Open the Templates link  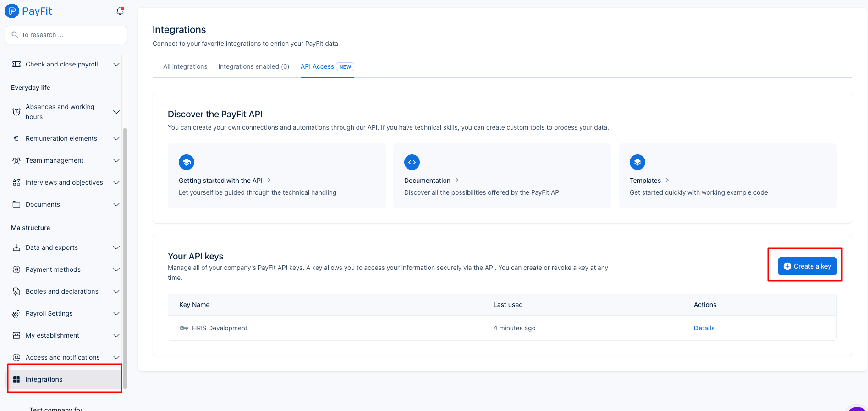click(645, 181)
